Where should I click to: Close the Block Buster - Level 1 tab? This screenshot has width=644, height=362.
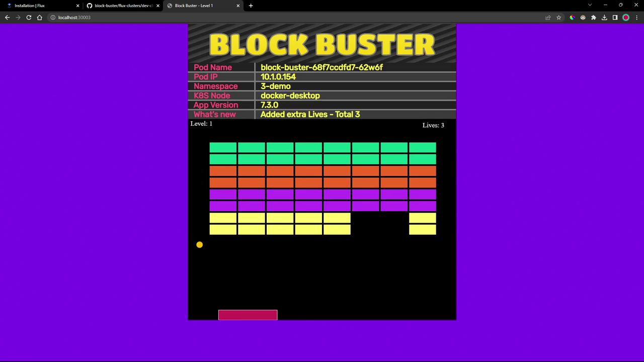click(x=238, y=6)
